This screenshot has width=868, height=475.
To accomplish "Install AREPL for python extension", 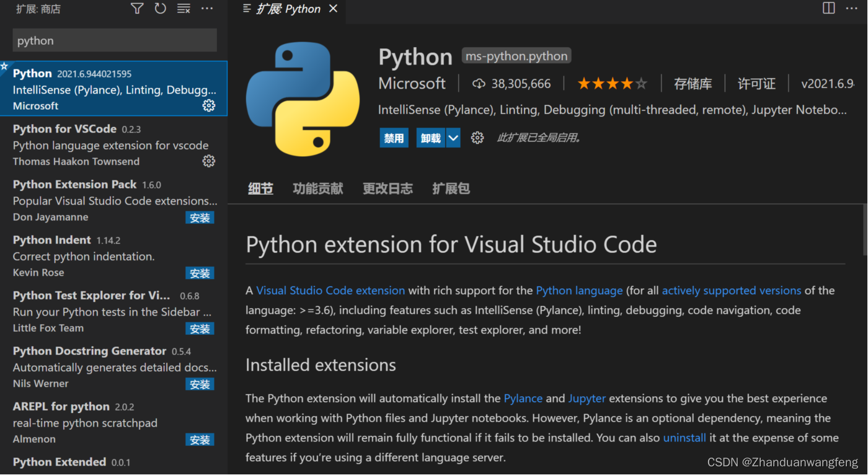I will point(200,440).
